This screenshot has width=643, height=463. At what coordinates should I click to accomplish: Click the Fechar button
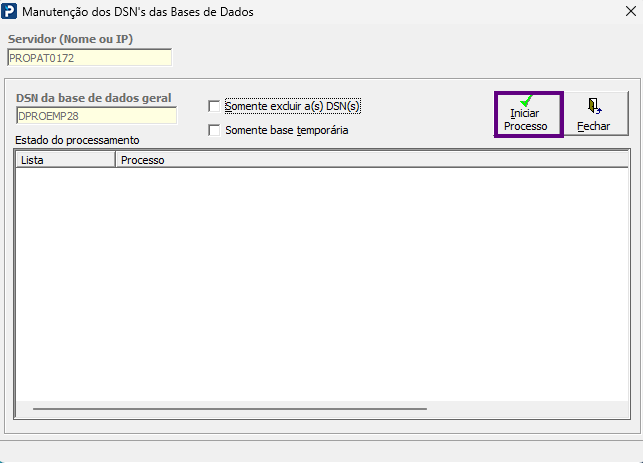point(595,114)
